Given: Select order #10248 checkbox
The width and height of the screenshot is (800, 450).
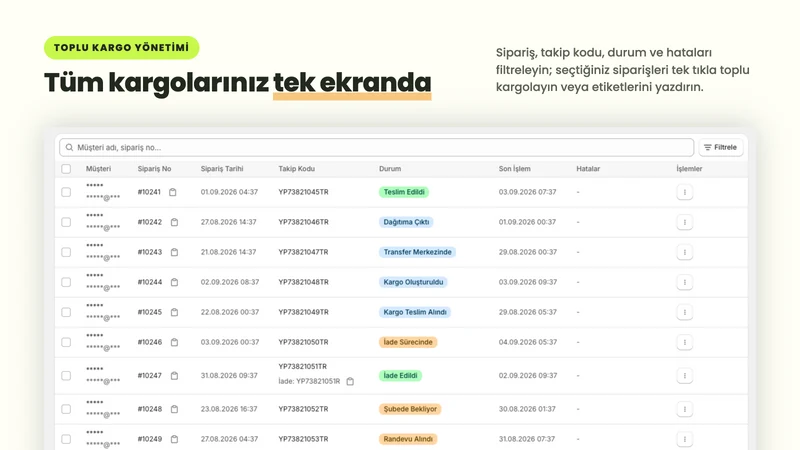Looking at the screenshot, I should point(66,409).
